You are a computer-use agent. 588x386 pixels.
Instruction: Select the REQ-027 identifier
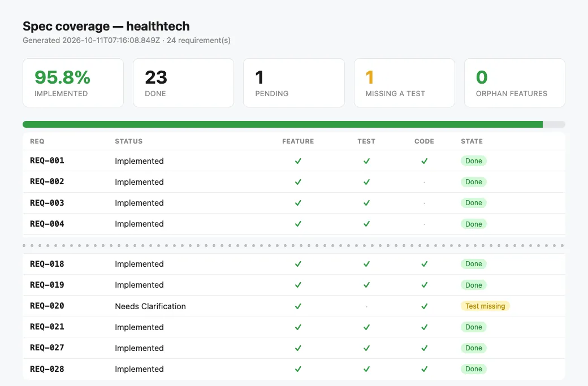coord(47,348)
